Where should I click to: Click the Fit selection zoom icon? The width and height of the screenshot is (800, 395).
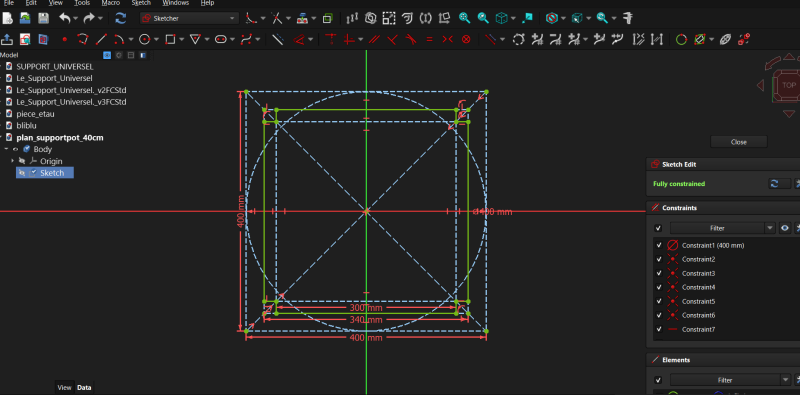click(x=483, y=18)
